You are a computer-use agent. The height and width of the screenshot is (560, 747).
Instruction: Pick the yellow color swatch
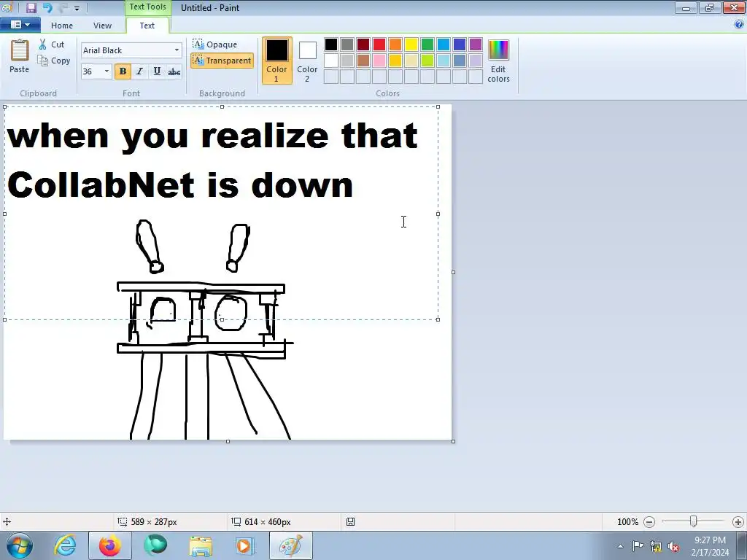411,44
